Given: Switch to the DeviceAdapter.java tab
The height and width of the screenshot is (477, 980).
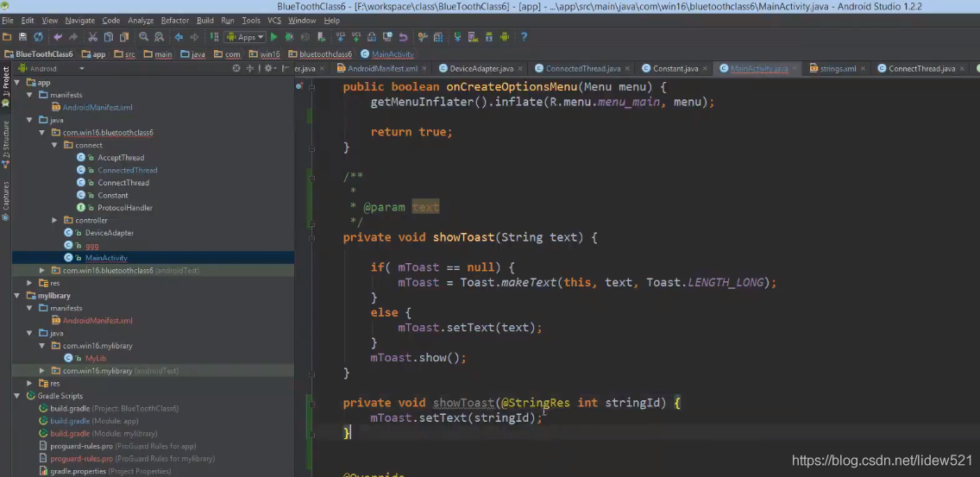Looking at the screenshot, I should pos(481,69).
